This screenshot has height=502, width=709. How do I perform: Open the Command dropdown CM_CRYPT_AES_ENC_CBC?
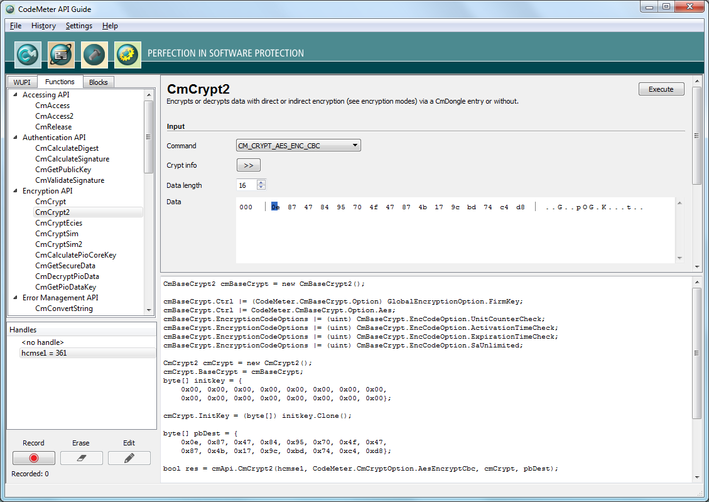tap(298, 146)
